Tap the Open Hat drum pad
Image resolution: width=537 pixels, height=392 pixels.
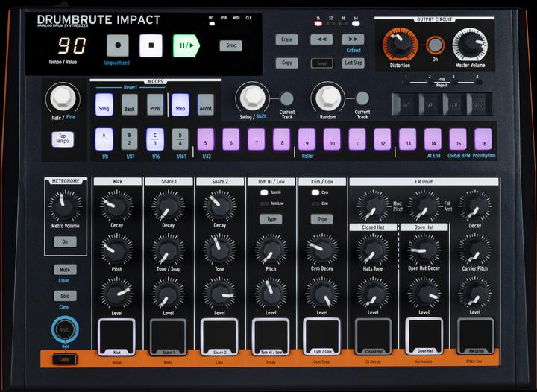pos(424,336)
